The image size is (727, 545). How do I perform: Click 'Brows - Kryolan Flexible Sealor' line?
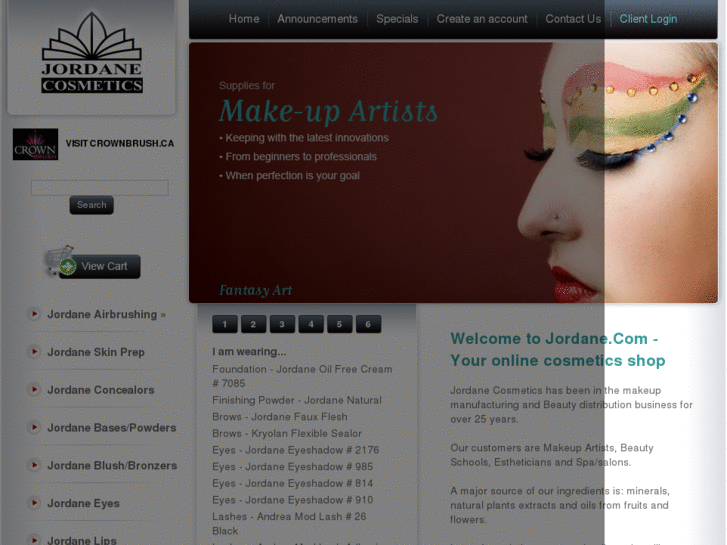pos(287,433)
